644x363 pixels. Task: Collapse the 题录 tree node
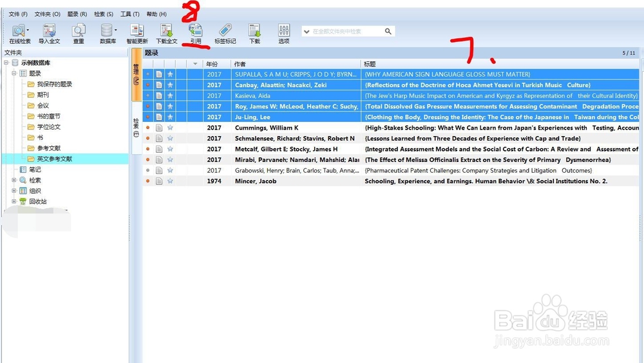point(14,73)
